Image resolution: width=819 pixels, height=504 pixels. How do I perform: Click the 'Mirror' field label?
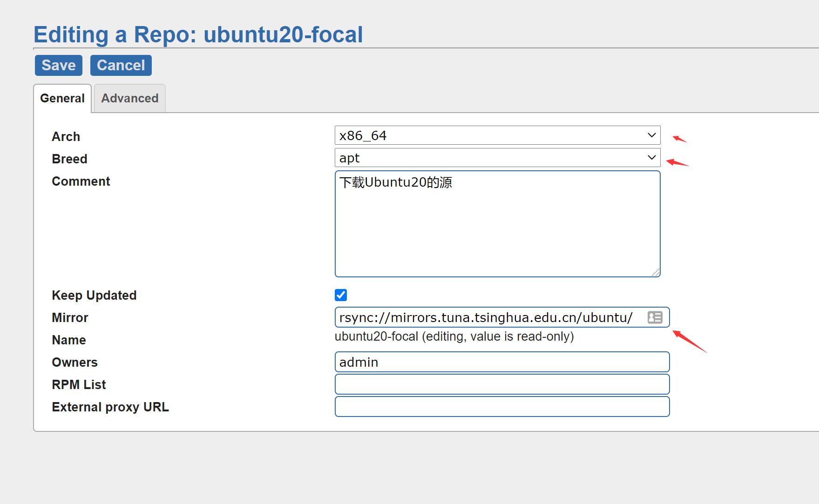click(x=70, y=318)
